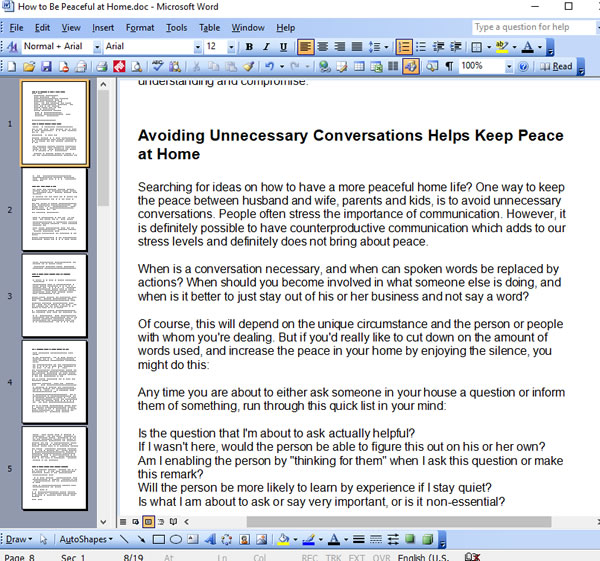The image size is (600, 561).
Task: Open Line Style options
Action: pos(359,540)
